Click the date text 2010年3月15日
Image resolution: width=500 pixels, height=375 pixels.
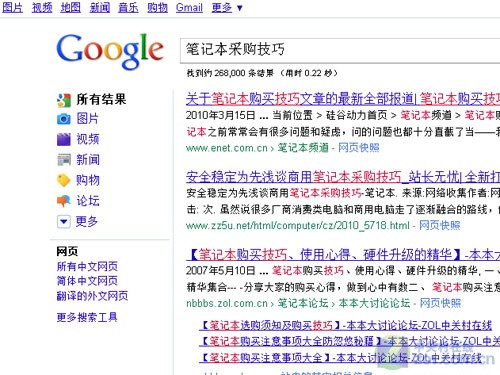(221, 115)
